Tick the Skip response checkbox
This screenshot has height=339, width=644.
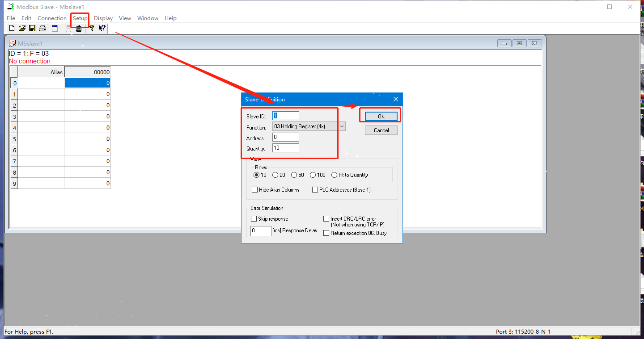click(x=254, y=219)
